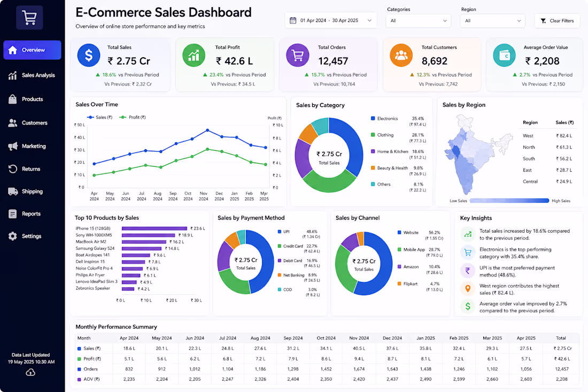Go to the Returns sidebar section

tap(32, 169)
